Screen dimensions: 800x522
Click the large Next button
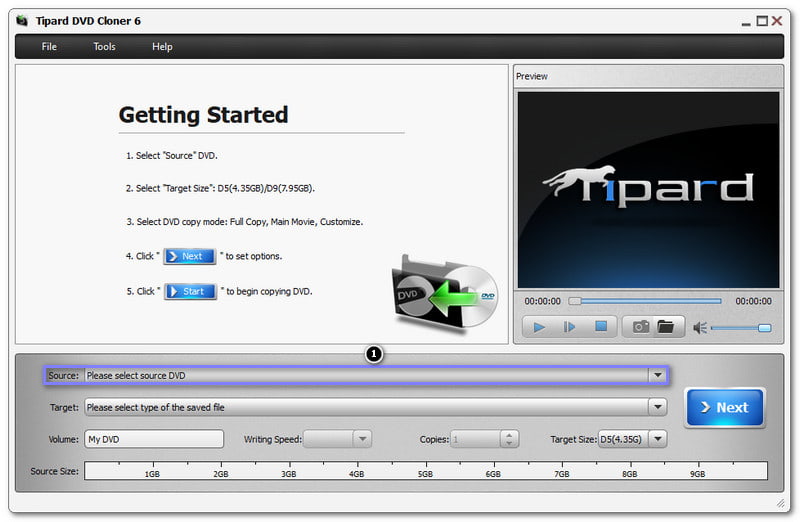pos(724,407)
